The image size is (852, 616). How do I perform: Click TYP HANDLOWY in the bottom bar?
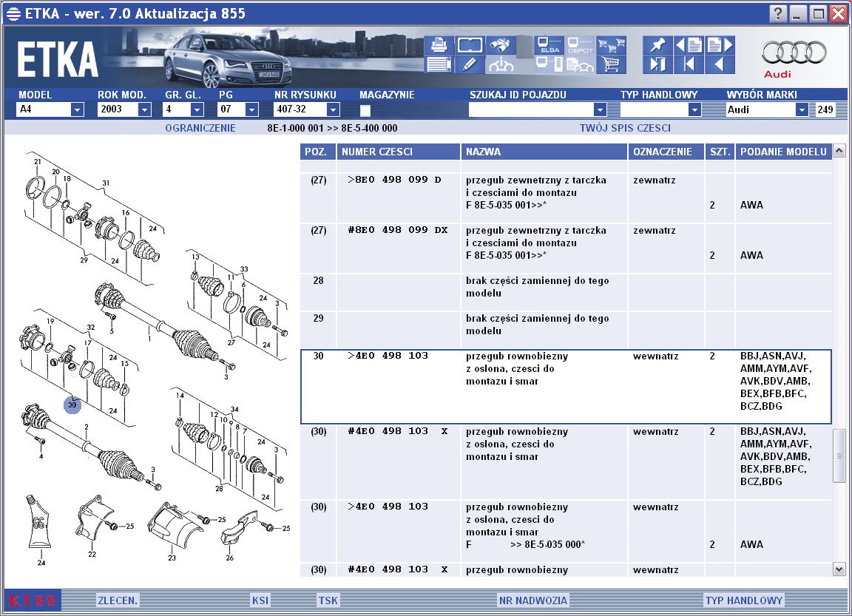[744, 600]
